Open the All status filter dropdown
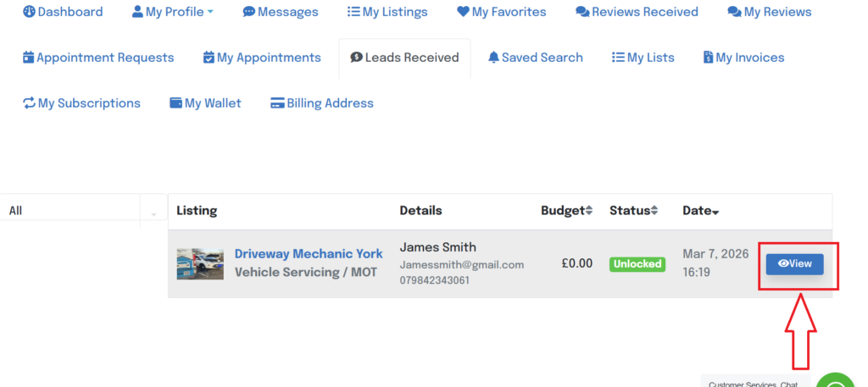This screenshot has height=387, width=868. [82, 211]
